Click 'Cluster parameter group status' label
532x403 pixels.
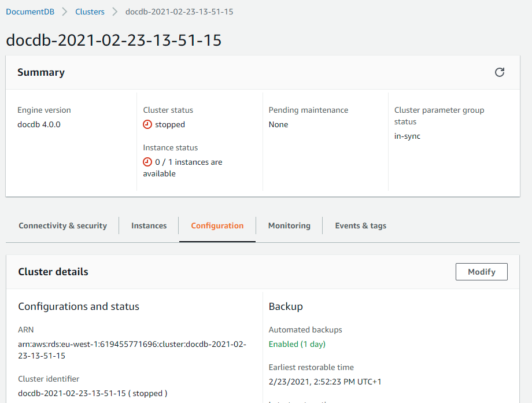pos(439,116)
